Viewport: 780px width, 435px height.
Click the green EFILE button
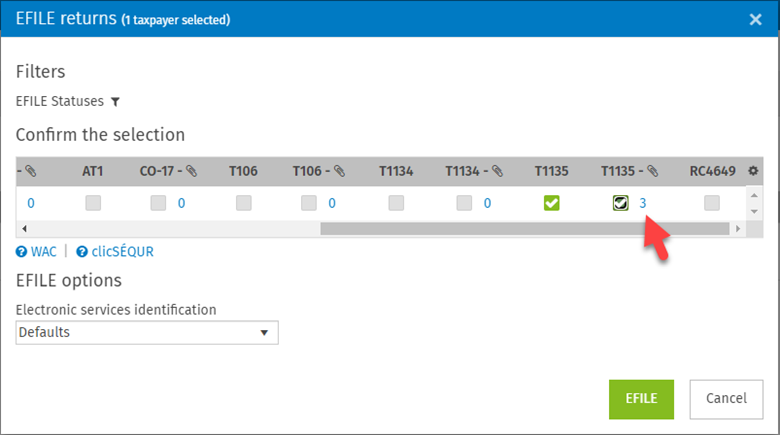click(641, 399)
